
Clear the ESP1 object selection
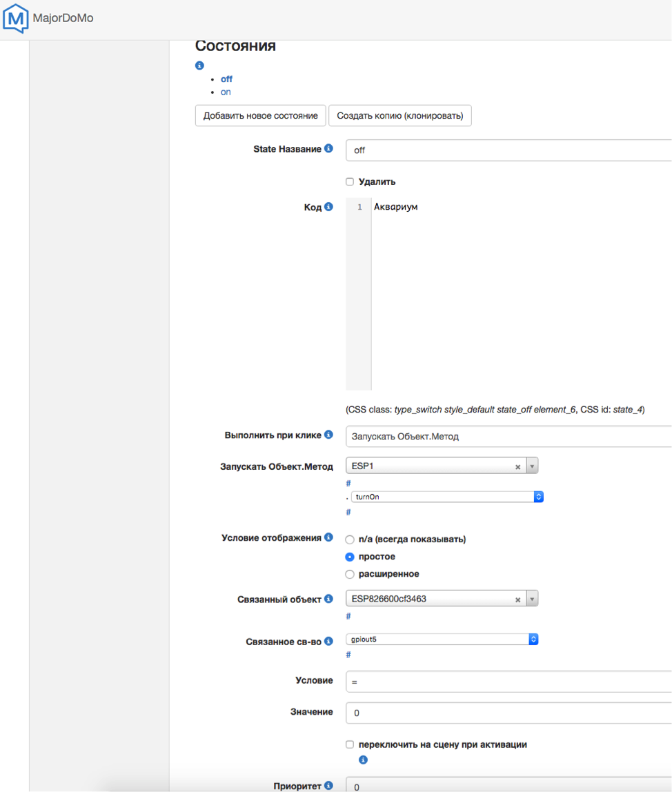click(517, 467)
